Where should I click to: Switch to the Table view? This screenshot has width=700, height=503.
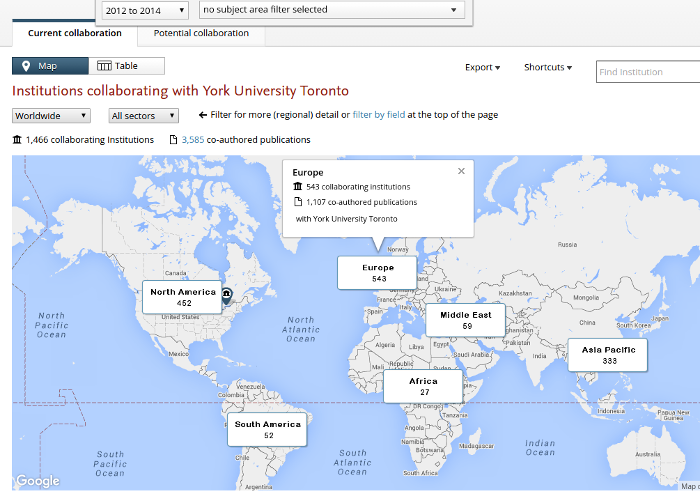[x=126, y=66]
